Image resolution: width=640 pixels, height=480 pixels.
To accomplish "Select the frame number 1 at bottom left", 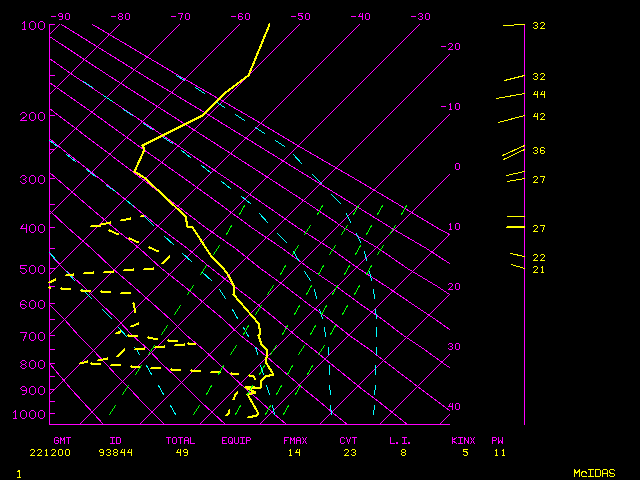I will coord(19,473).
